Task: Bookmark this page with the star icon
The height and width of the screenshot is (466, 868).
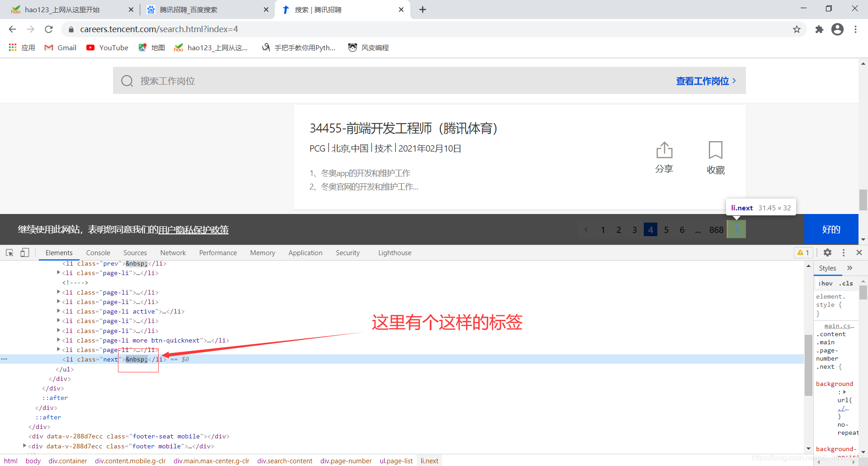Action: [x=797, y=29]
